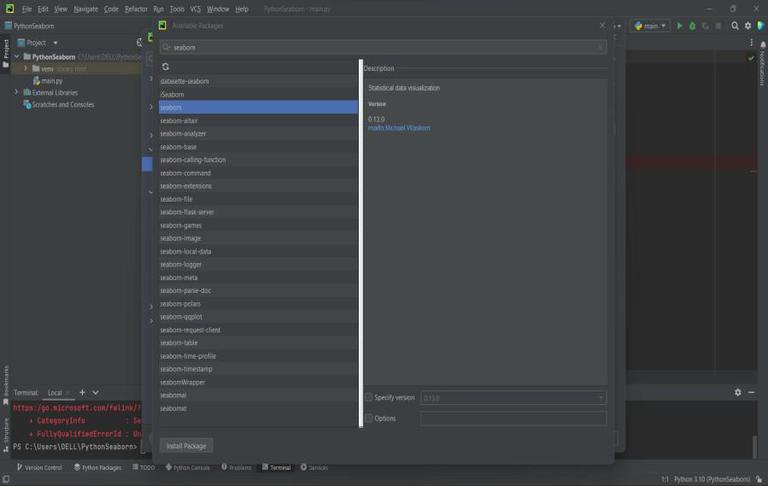Open the Run menu
This screenshot has width=768, height=486.
coord(158,9)
